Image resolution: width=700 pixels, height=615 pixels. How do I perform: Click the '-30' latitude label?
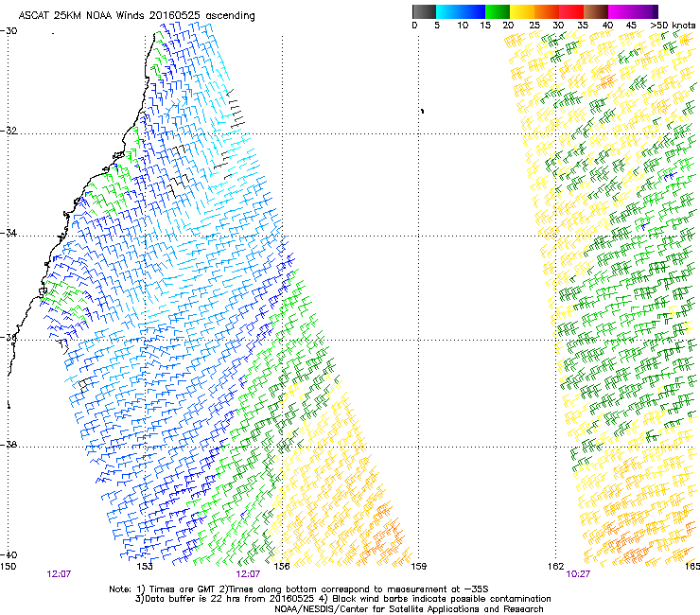click(x=9, y=31)
